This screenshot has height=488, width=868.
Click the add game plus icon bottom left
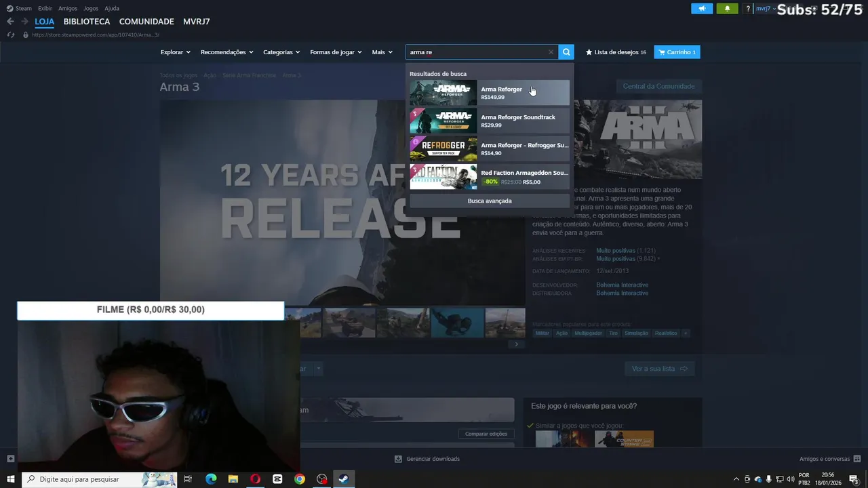pyautogui.click(x=10, y=459)
